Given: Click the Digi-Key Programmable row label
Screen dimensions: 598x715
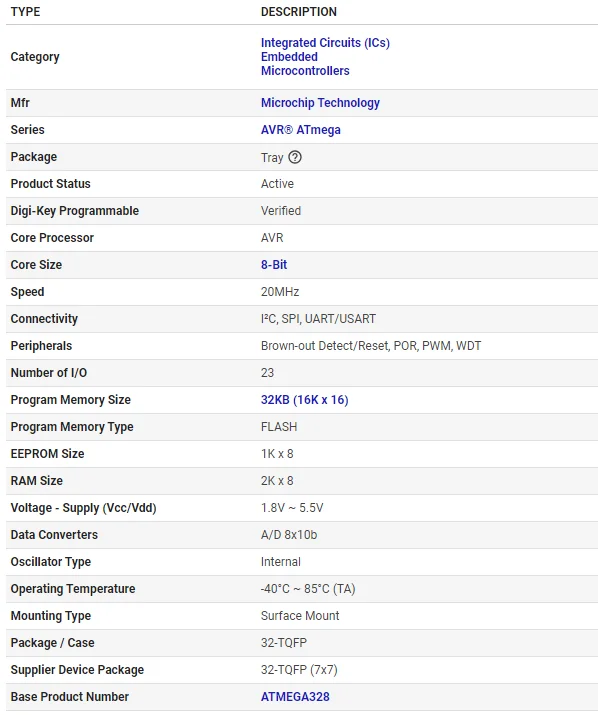Looking at the screenshot, I should [x=75, y=211].
